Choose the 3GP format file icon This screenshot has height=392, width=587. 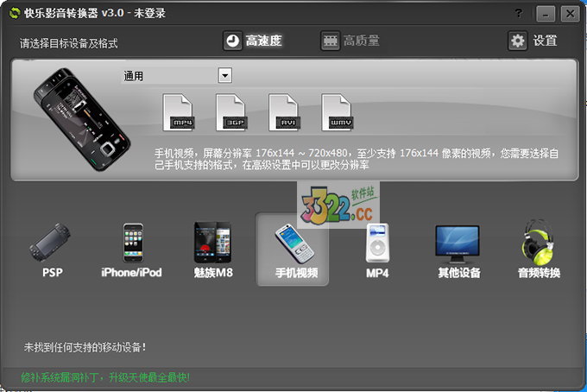tap(231, 112)
